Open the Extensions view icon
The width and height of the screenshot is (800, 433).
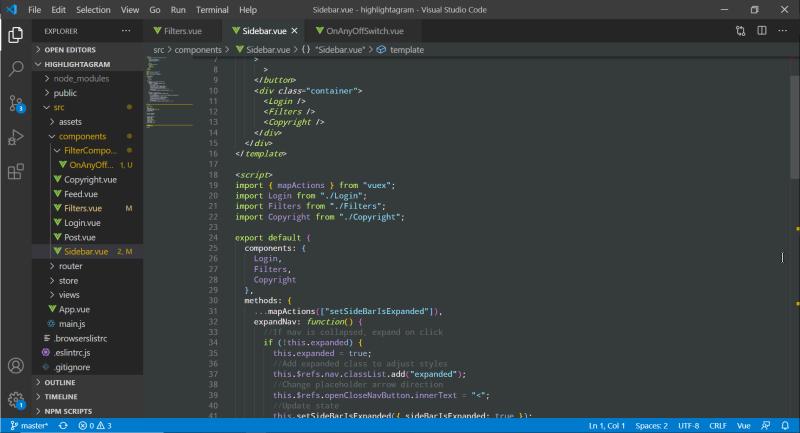[16, 171]
